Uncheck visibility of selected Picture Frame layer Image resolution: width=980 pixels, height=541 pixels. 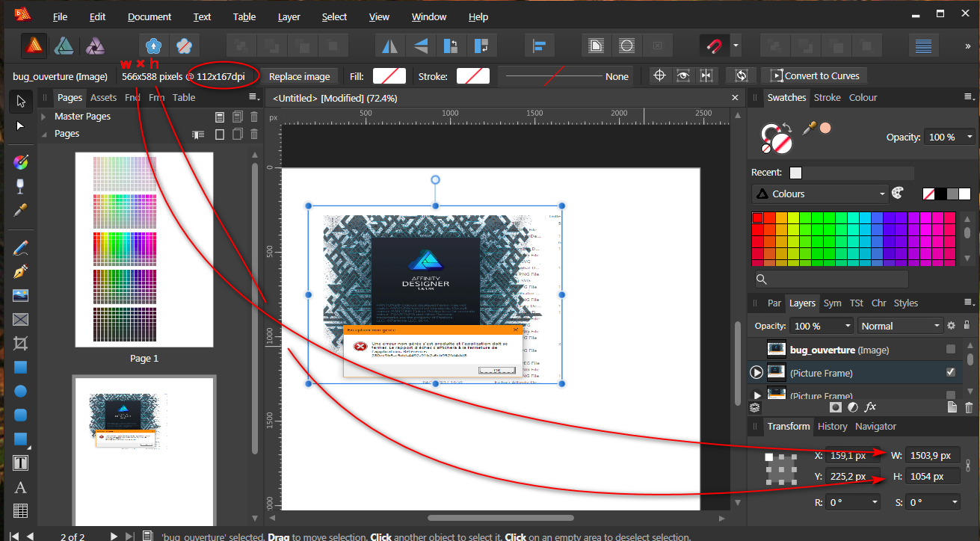(950, 372)
